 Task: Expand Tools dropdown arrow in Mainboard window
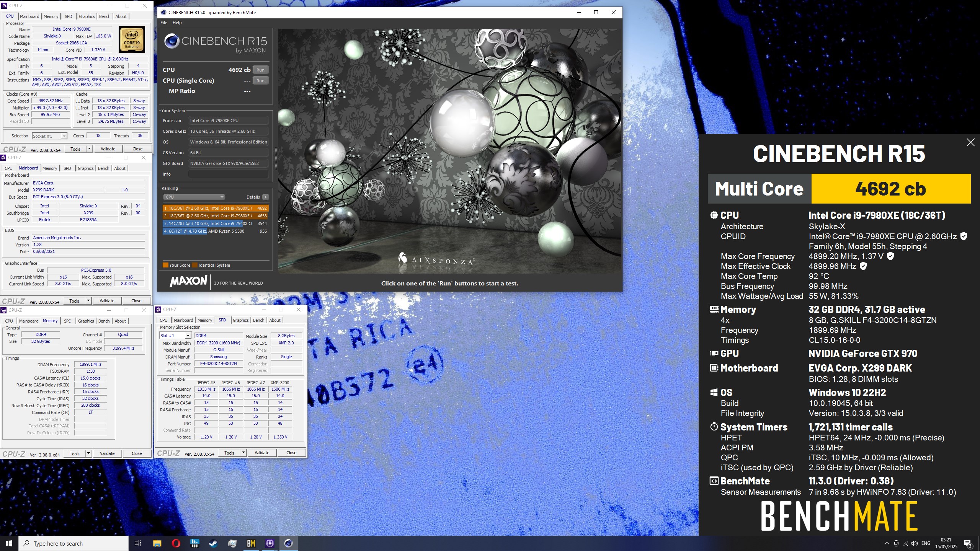tap(88, 301)
